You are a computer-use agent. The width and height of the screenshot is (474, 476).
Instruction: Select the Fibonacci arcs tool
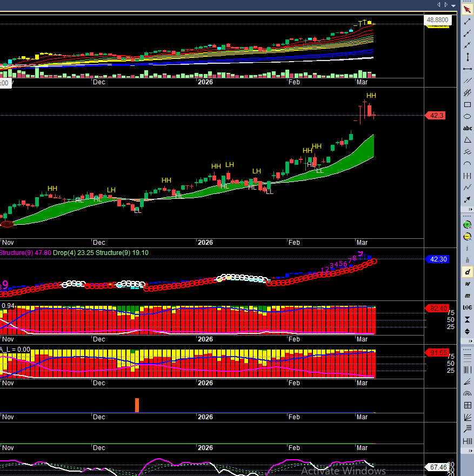[x=467, y=394]
